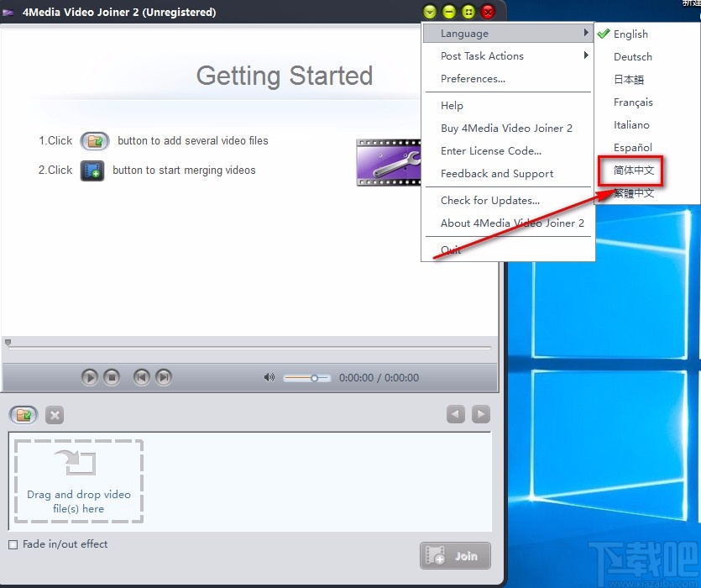Click the playback seek bar track

click(x=250, y=347)
